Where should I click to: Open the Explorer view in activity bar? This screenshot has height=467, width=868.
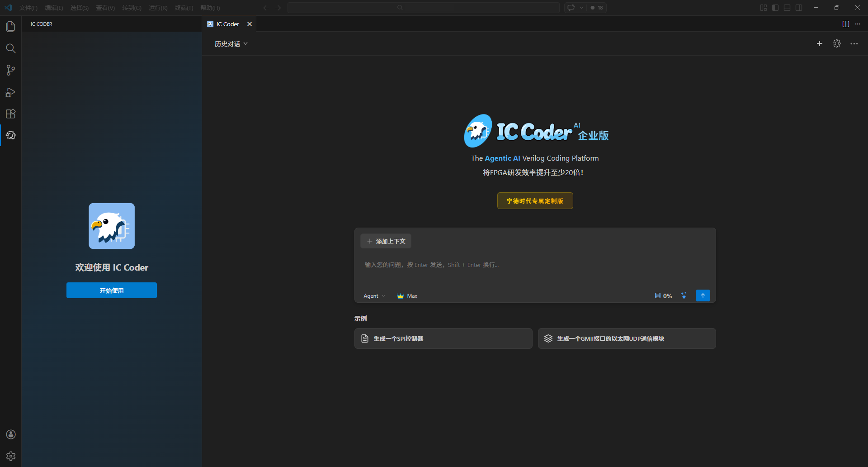coord(10,27)
